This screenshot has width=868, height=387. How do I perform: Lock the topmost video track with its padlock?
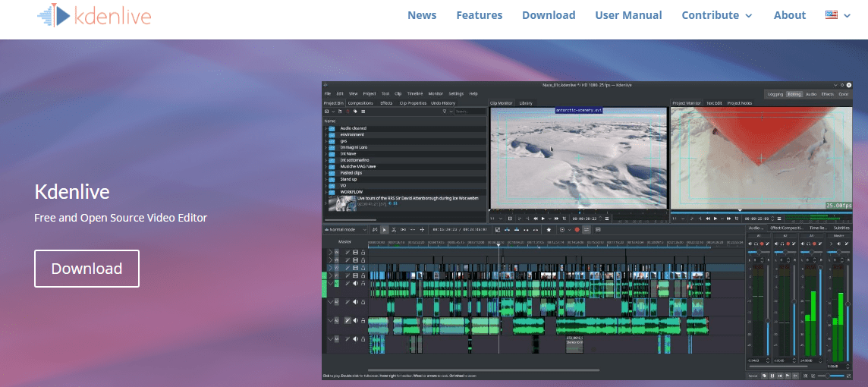[x=363, y=253]
